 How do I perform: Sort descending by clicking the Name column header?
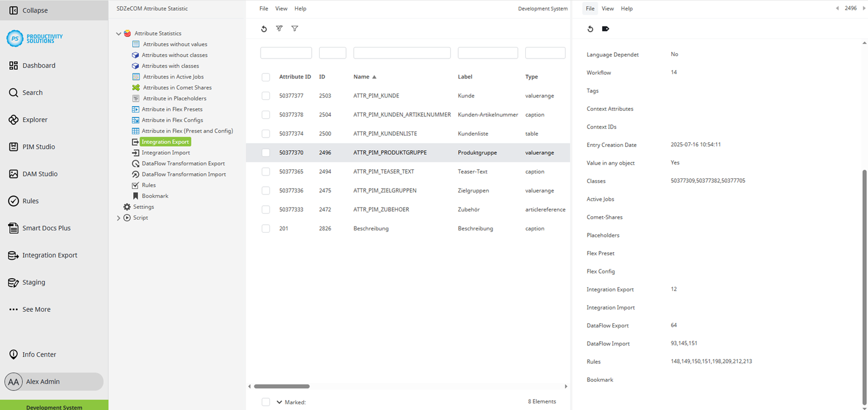tap(361, 77)
